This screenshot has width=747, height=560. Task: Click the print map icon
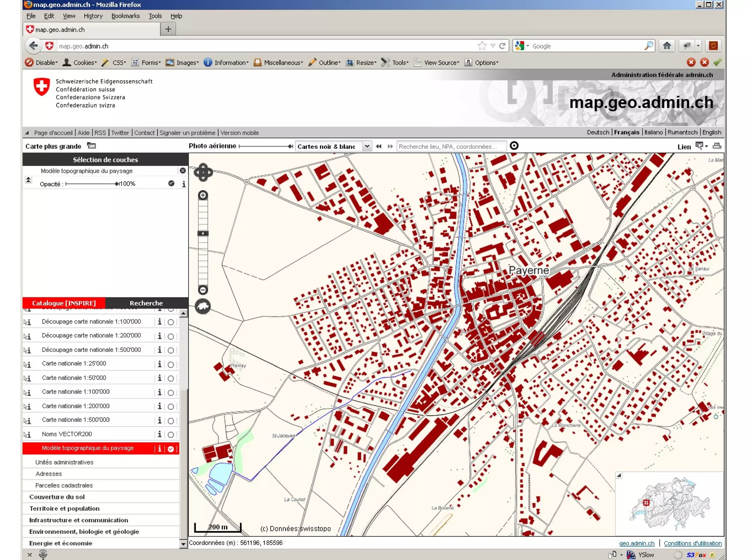(716, 146)
